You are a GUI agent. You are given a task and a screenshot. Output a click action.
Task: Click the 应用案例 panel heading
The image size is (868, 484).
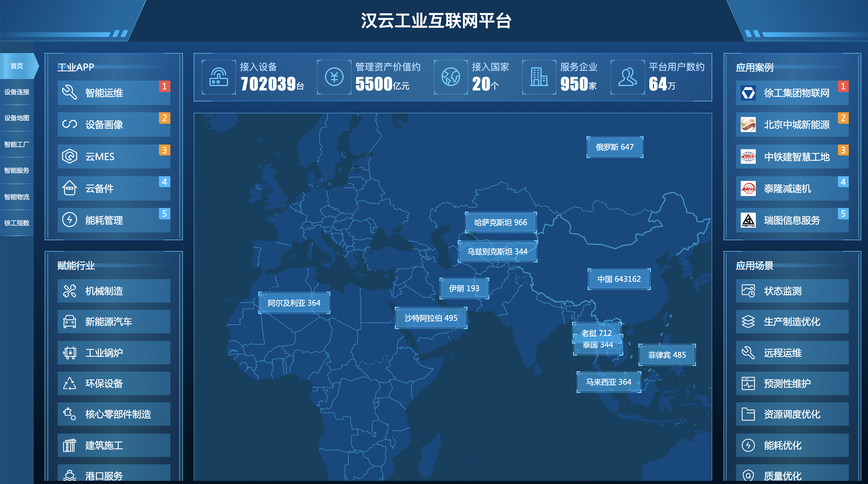click(755, 68)
